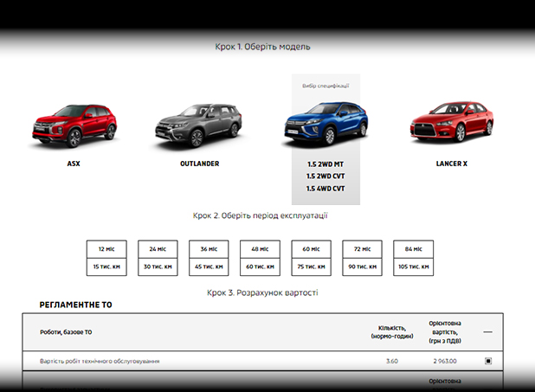Select the gray Outlander car image
This screenshot has height=392, width=535.
click(198, 125)
